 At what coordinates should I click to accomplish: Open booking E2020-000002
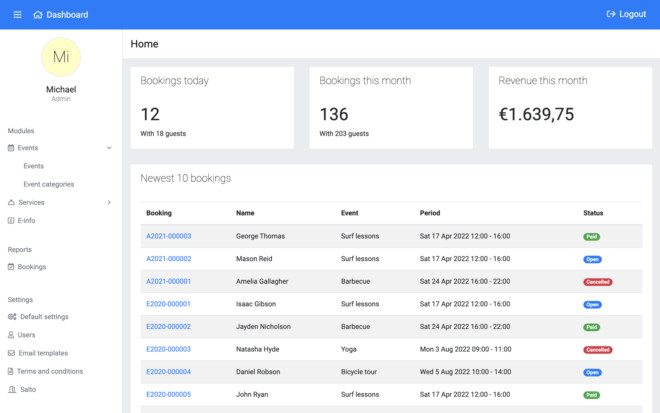coord(168,327)
